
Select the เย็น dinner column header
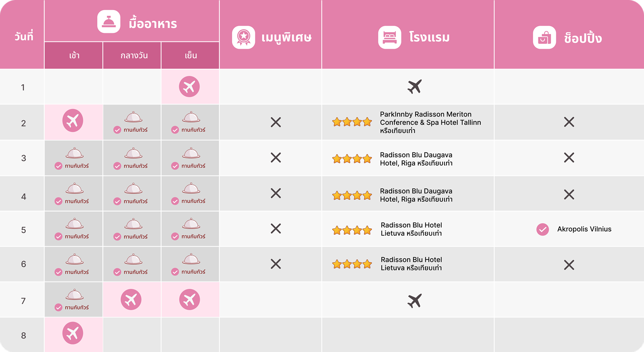click(x=191, y=56)
